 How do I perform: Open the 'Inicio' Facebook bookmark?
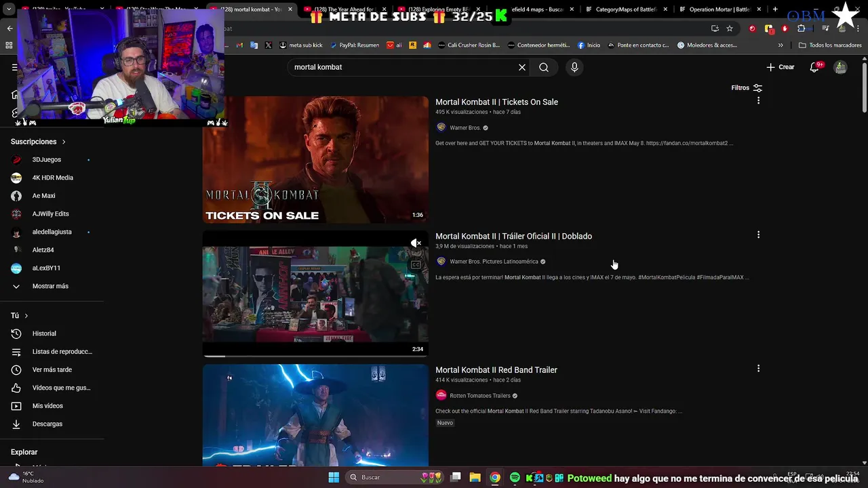(589, 45)
